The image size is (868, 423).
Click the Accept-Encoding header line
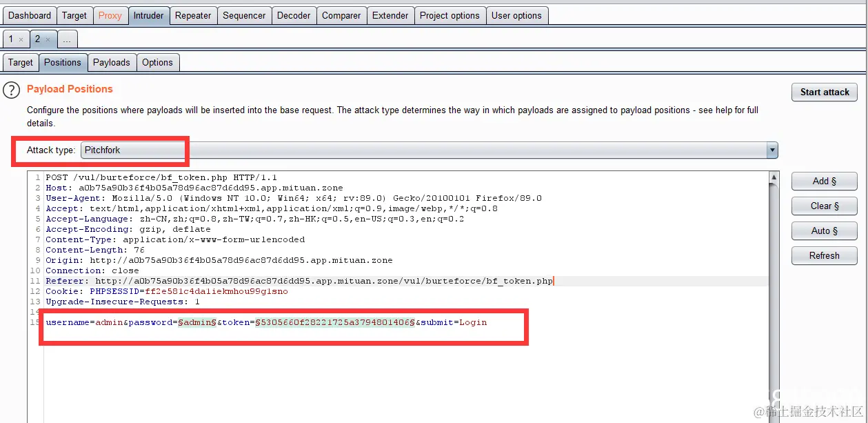(128, 229)
